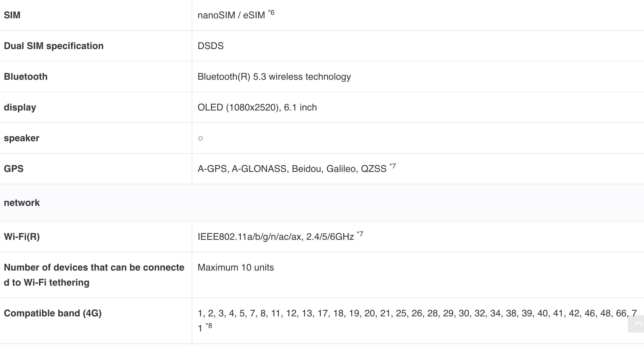Click footnote *8 after the 4G bands
This screenshot has width=644, height=346.
[209, 326]
